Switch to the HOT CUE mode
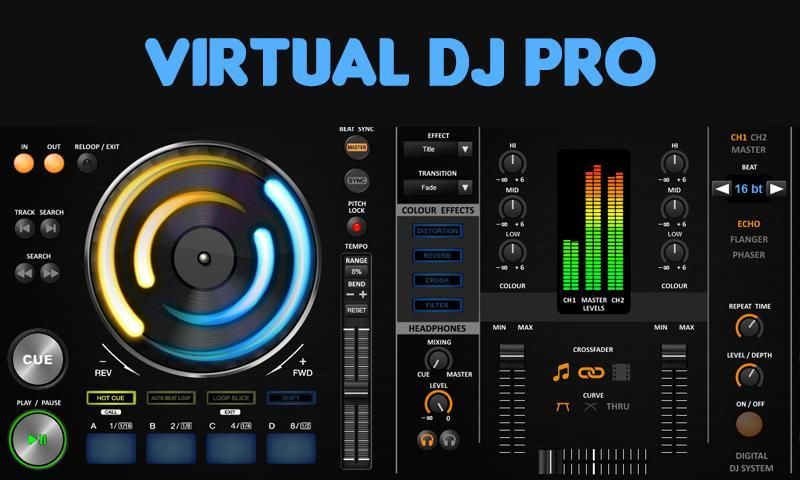The image size is (800, 480). click(x=110, y=398)
